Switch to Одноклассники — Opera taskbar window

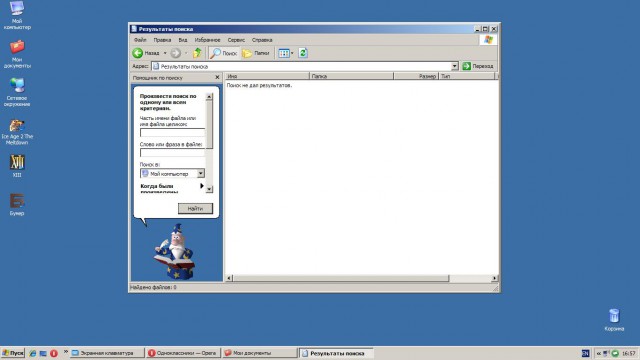point(183,353)
